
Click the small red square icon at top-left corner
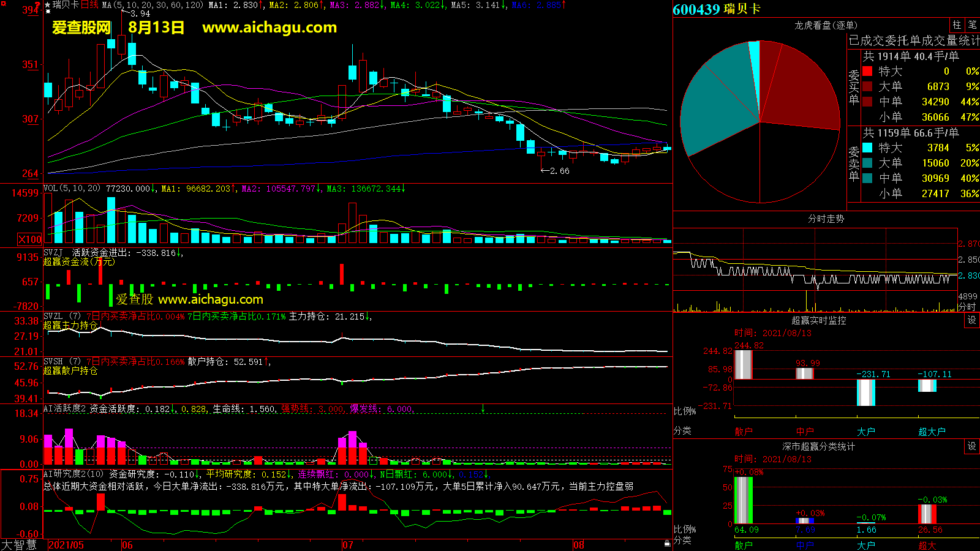pos(3,4)
